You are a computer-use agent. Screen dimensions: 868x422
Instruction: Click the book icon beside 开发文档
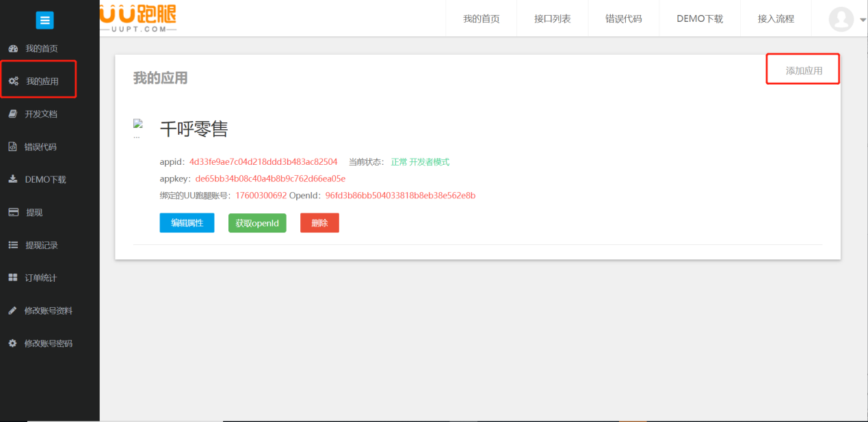coord(12,114)
